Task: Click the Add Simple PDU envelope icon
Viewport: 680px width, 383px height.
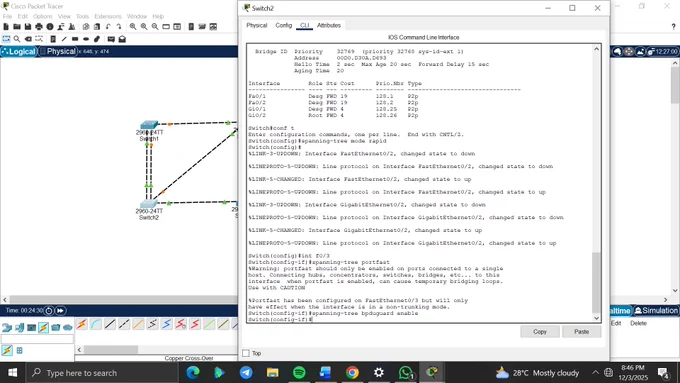Action: point(111,39)
